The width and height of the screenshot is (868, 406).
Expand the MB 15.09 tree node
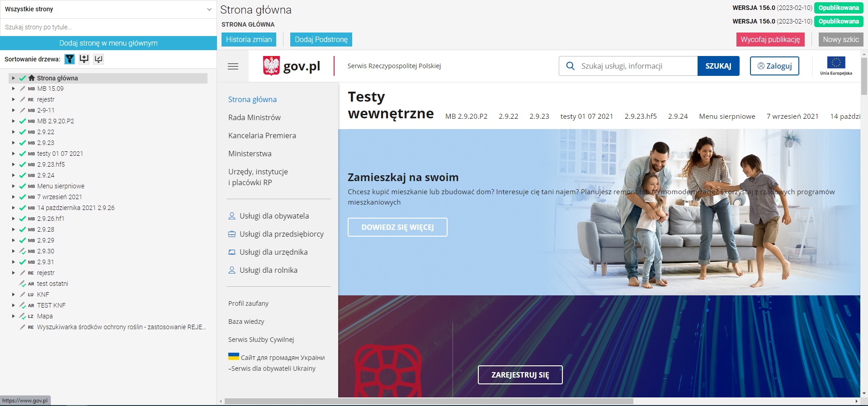tap(14, 89)
